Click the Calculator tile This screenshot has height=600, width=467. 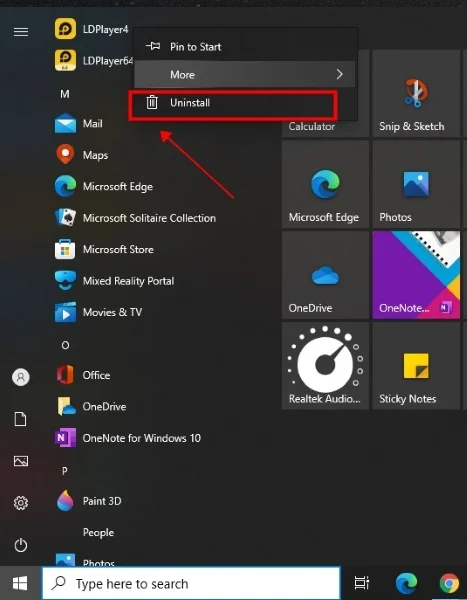(x=325, y=127)
